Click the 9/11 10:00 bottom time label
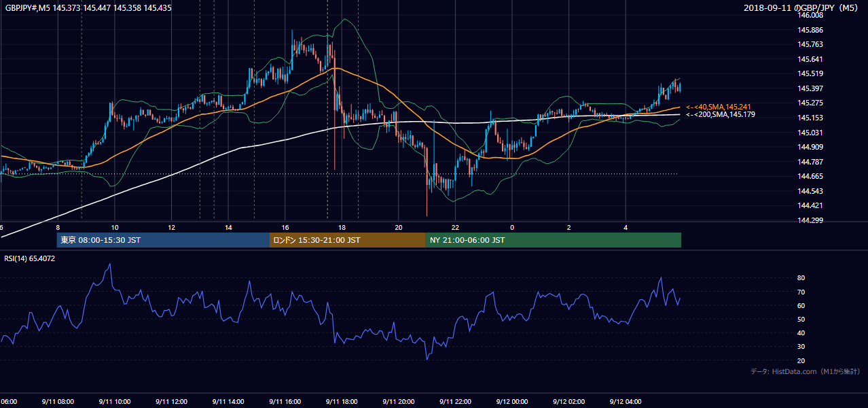Screen dimensions: 868x408 pyautogui.click(x=115, y=402)
